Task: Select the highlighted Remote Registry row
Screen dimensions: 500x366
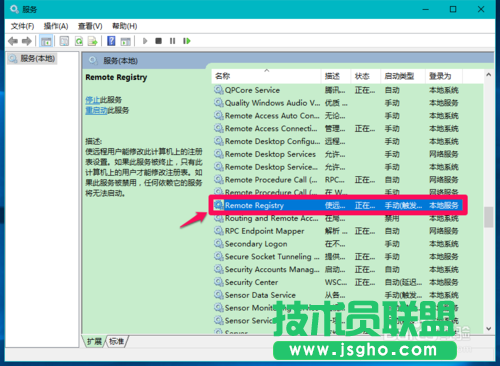Action: click(x=338, y=205)
